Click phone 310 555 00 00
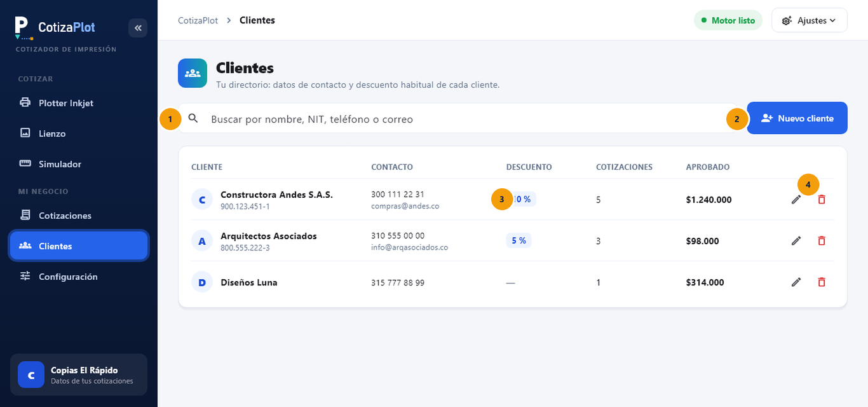The height and width of the screenshot is (407, 868). coord(398,236)
